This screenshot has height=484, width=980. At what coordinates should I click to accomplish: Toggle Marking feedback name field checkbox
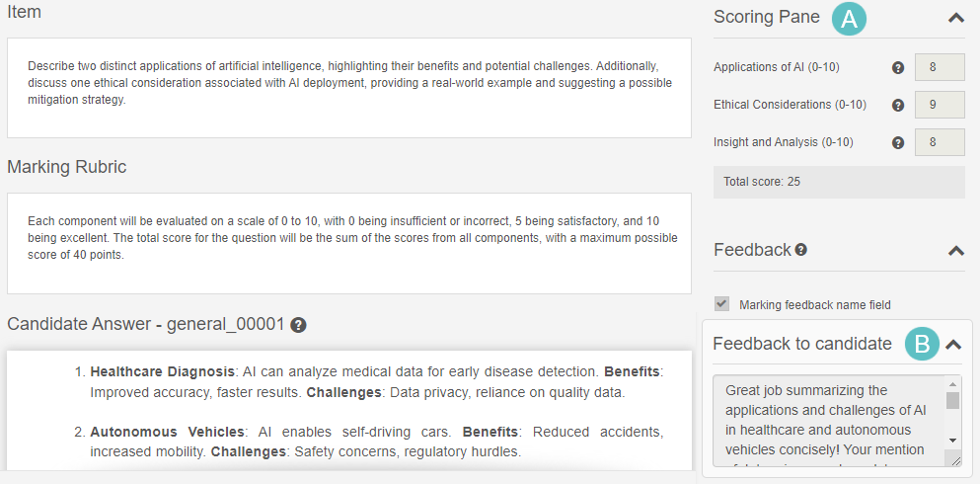point(722,304)
